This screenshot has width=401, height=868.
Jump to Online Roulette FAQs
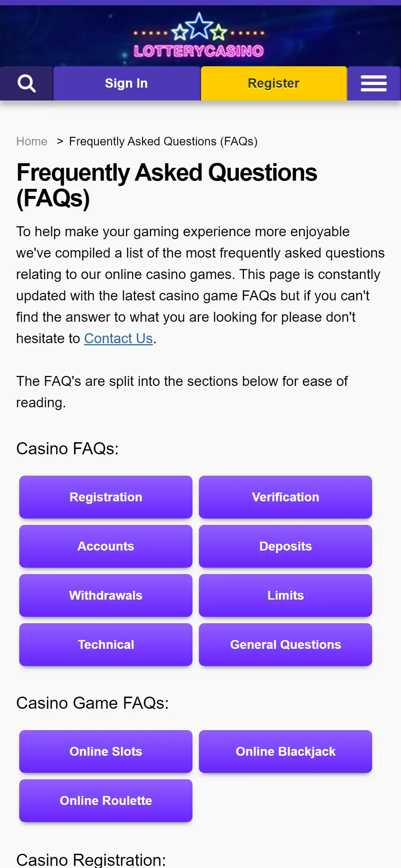click(106, 801)
